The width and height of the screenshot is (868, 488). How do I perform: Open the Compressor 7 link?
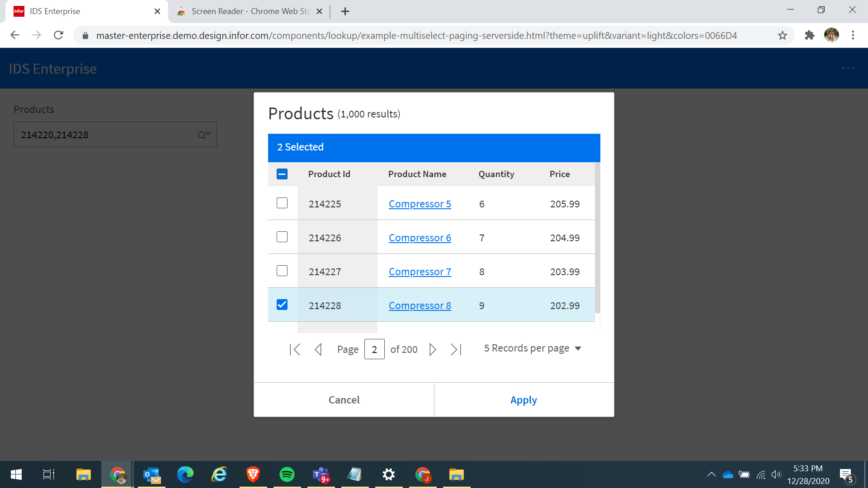pyautogui.click(x=420, y=272)
